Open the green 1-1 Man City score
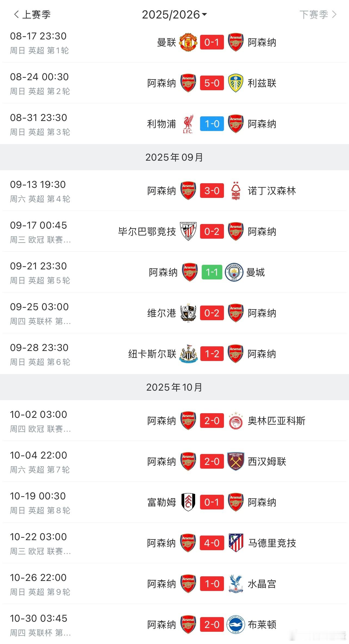The height and width of the screenshot is (644, 349). tap(212, 272)
